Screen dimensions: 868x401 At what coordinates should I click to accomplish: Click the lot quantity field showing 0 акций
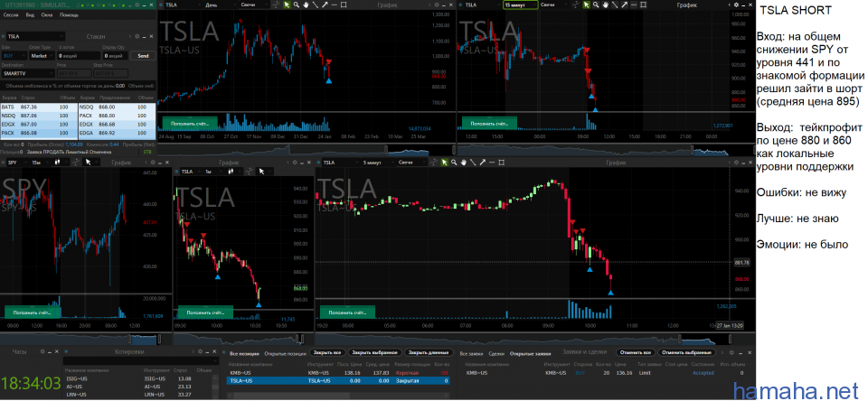[78, 56]
